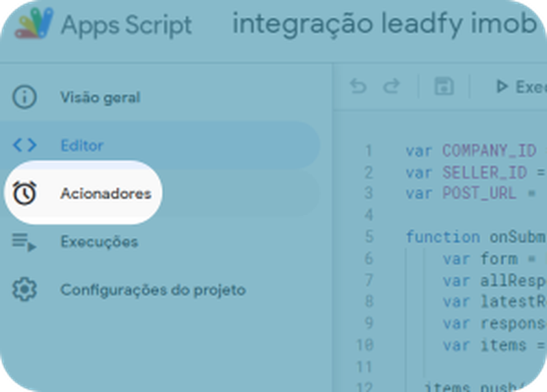Open the Visão geral info icon
Viewport: 547px width, 392px height.
coord(25,97)
